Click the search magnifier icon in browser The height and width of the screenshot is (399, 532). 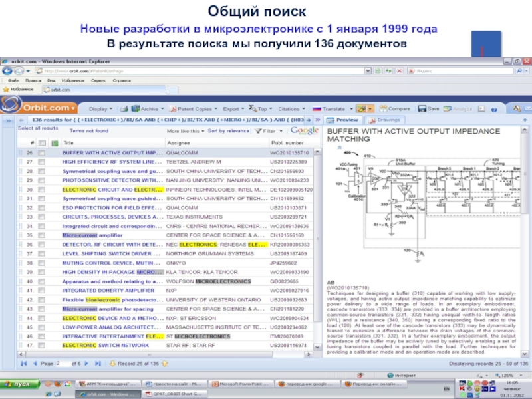519,71
